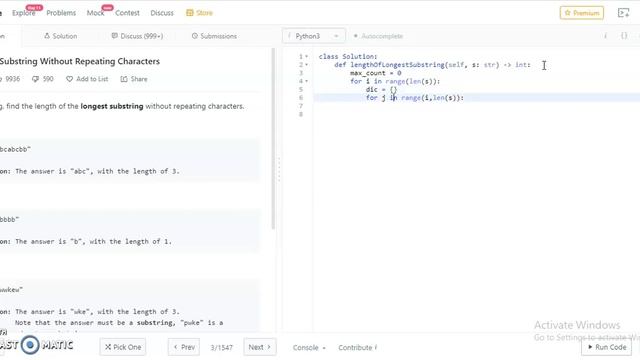The width and height of the screenshot is (640, 360).
Task: Click the editor info icon
Action: (x=605, y=36)
